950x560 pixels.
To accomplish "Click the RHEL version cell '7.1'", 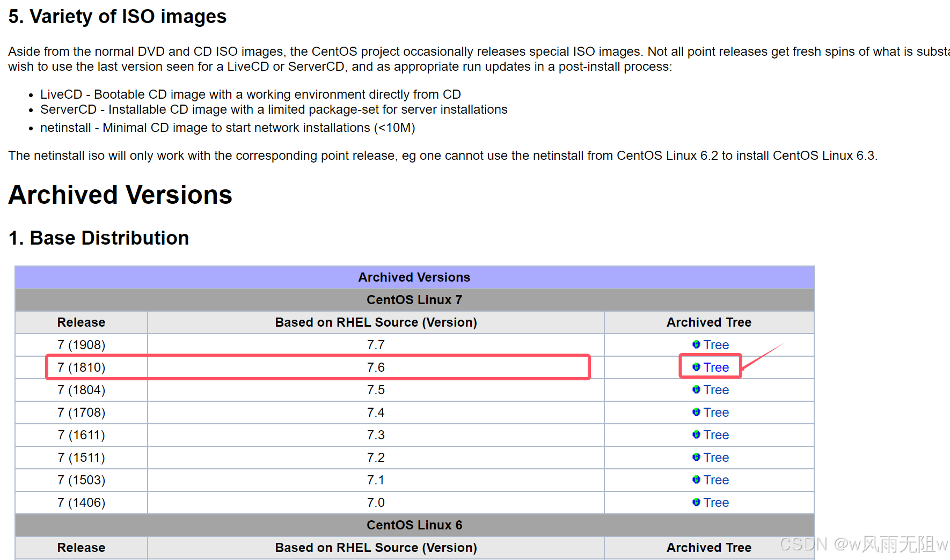I will tap(376, 480).
